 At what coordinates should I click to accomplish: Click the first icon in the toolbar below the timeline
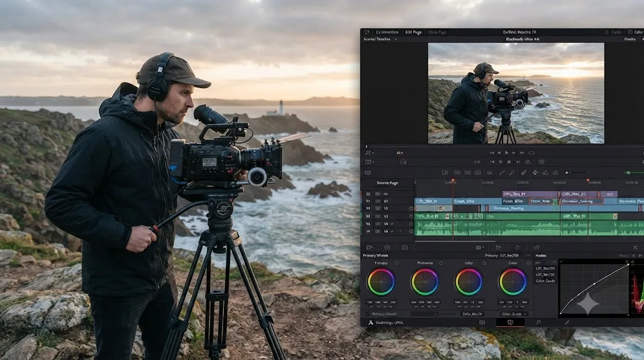(x=369, y=247)
